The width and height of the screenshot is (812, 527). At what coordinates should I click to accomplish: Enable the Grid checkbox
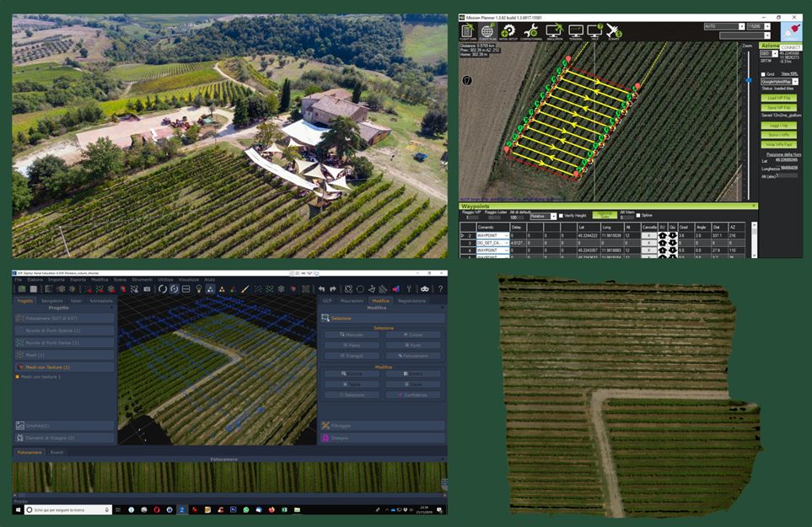coord(764,74)
